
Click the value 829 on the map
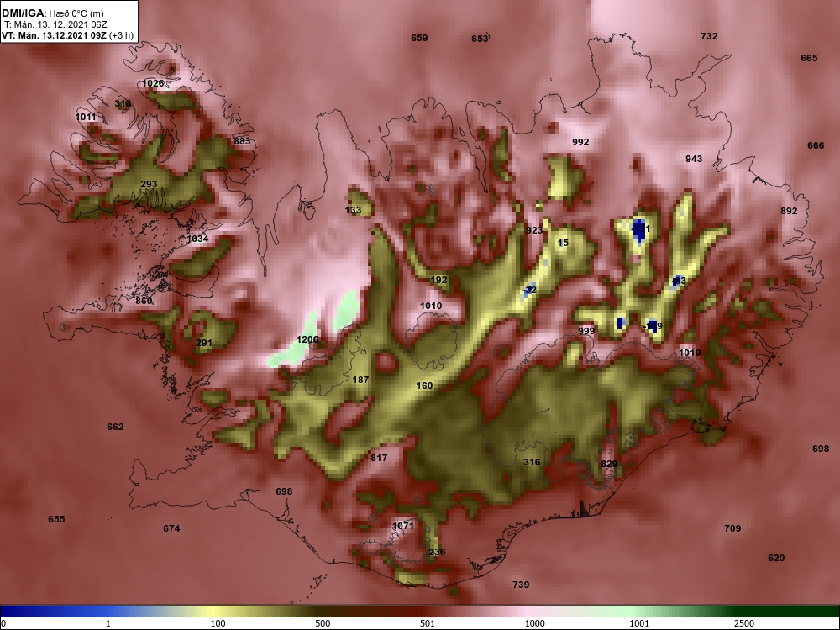(609, 464)
